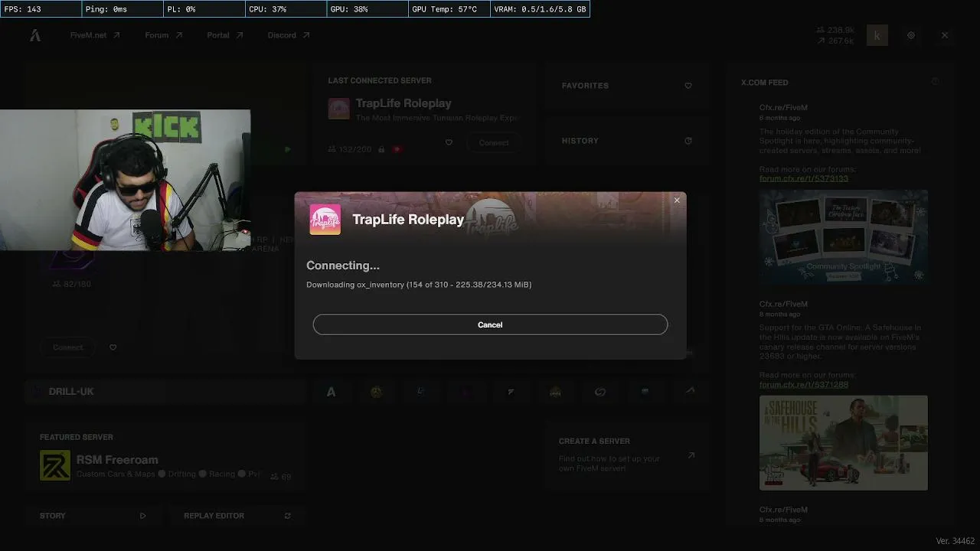Select the DRILL-UK server row
Image resolution: width=980 pixels, height=551 pixels.
[165, 391]
